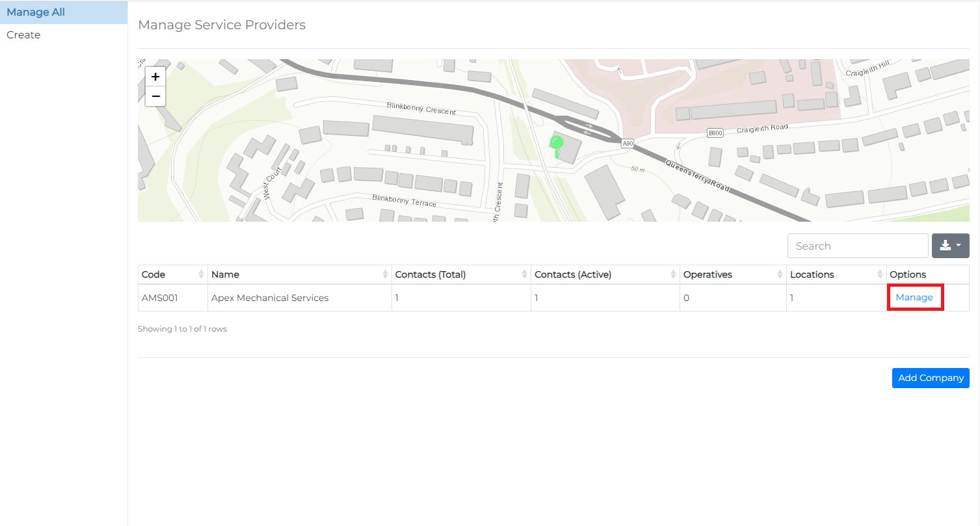The height and width of the screenshot is (526, 980).
Task: Focus the Search input field
Action: 857,246
